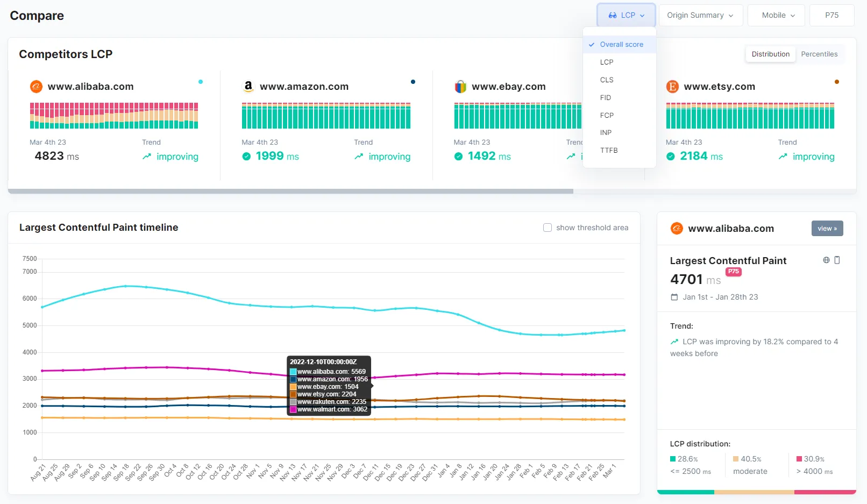Click the Amazon logo icon
The image size is (867, 504).
pos(248,86)
